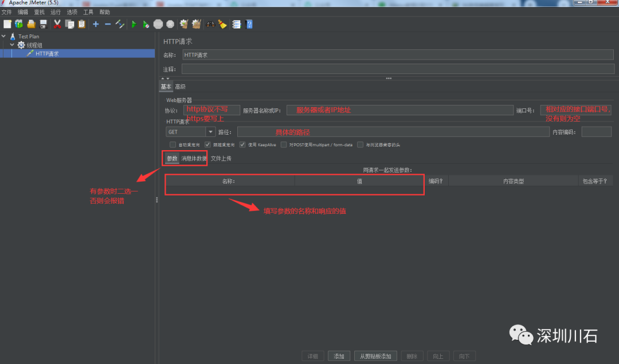Click the 内容类型 column header
Viewport: 619px width, 364px height.
[x=513, y=181]
